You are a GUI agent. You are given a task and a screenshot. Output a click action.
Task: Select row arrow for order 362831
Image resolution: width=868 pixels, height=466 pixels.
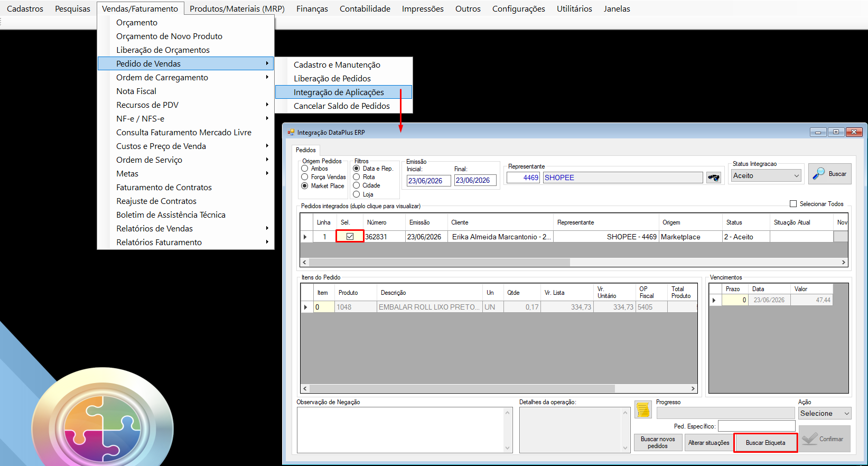click(x=305, y=237)
